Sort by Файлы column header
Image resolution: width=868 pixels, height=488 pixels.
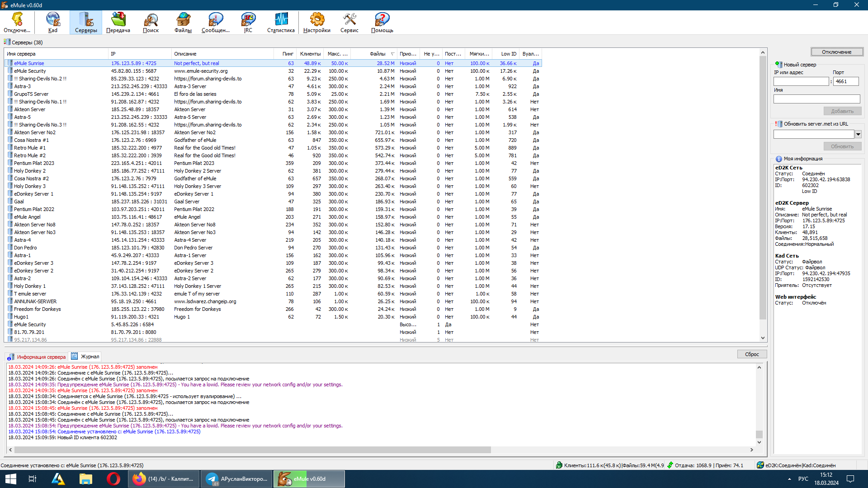[374, 54]
